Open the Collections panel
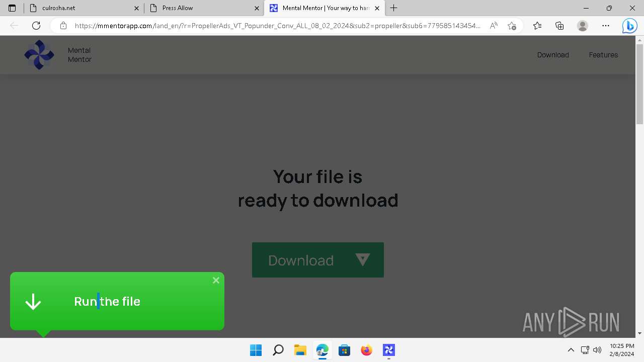The height and width of the screenshot is (362, 644). (559, 26)
